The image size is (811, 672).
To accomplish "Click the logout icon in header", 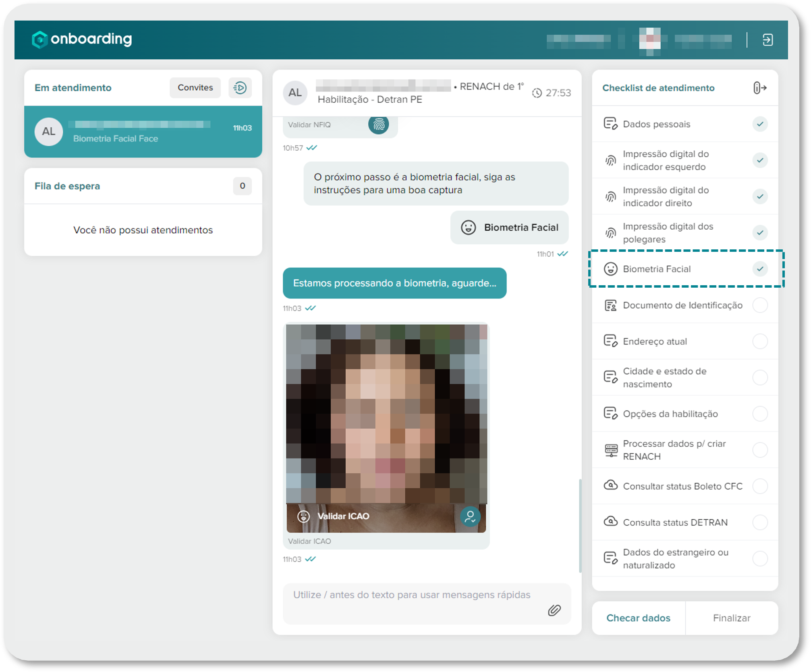I will (x=767, y=40).
